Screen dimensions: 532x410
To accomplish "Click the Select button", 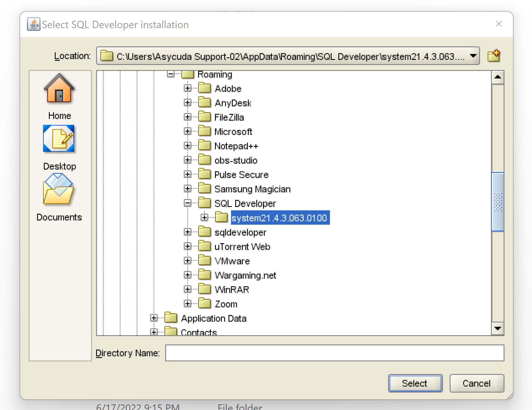I will click(415, 383).
